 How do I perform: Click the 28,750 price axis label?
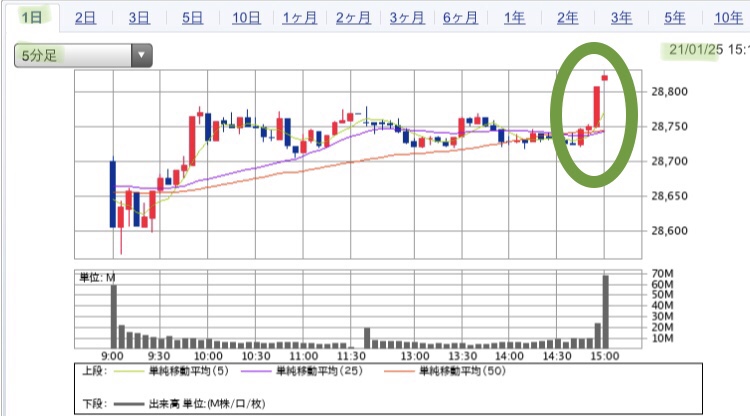click(x=669, y=127)
